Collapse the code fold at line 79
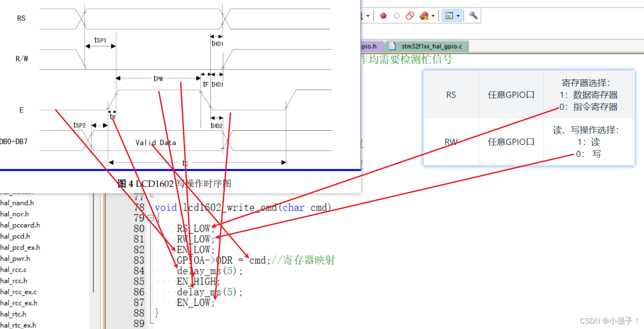The width and height of the screenshot is (644, 329). coord(150,218)
